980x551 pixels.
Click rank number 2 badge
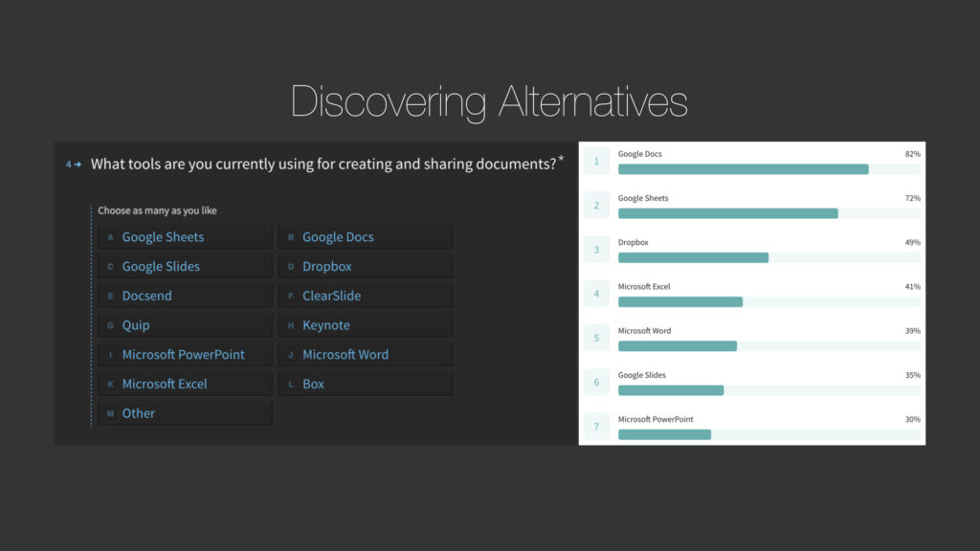point(597,206)
